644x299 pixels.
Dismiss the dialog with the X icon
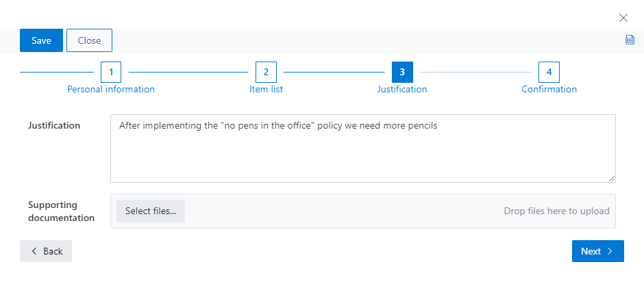tap(623, 18)
